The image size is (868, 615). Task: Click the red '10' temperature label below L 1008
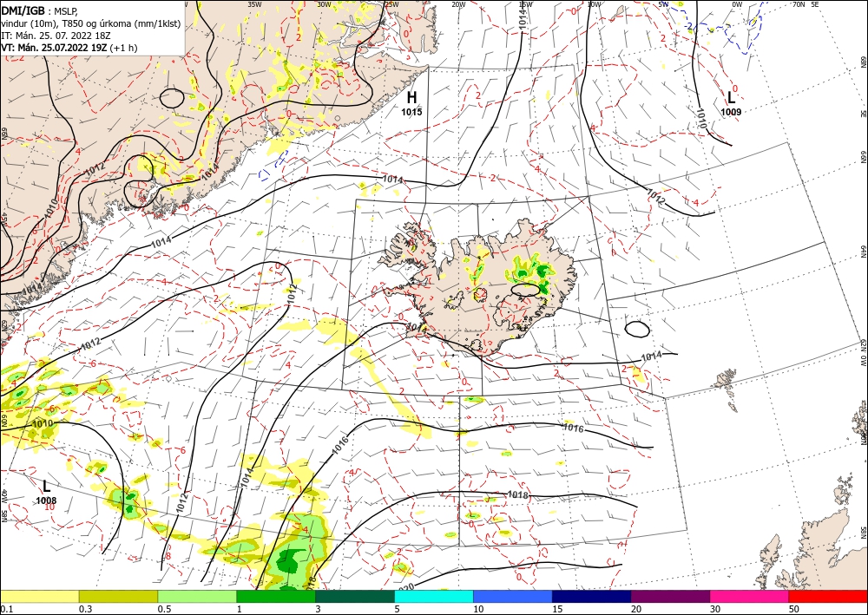click(x=49, y=507)
